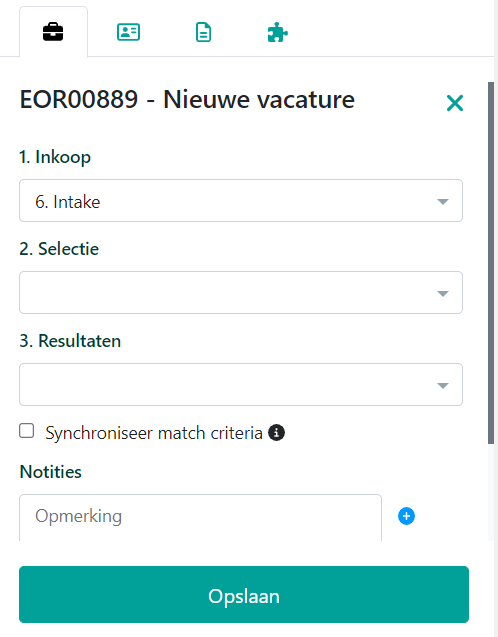This screenshot has width=498, height=637.
Task: Click the Synchroniseer match criteria label text
Action: pyautogui.click(x=154, y=433)
